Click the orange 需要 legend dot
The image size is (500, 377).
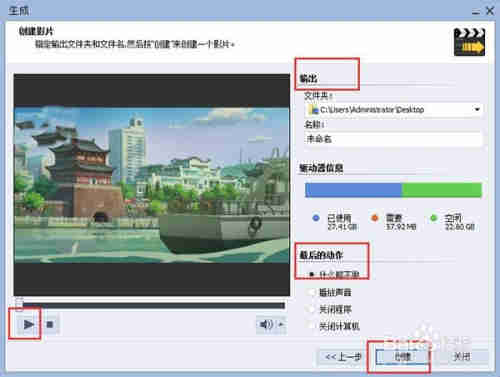(x=375, y=218)
